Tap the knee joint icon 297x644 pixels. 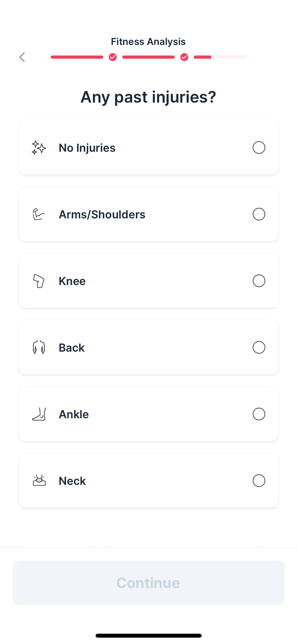point(39,281)
